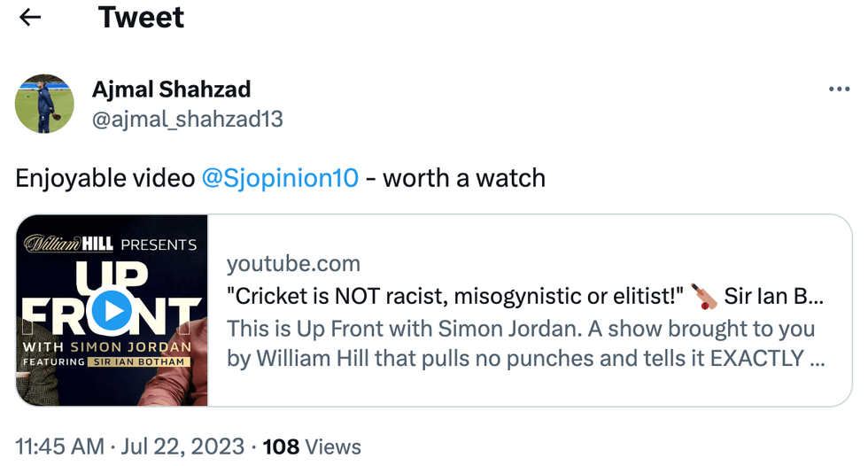View the 108 Views count
Image resolution: width=868 pixels, height=466 pixels.
coord(312,447)
